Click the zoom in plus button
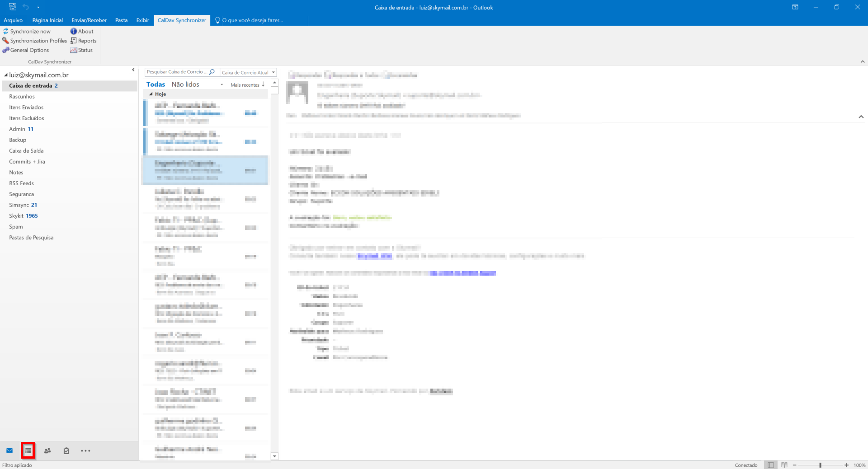 coord(846,465)
